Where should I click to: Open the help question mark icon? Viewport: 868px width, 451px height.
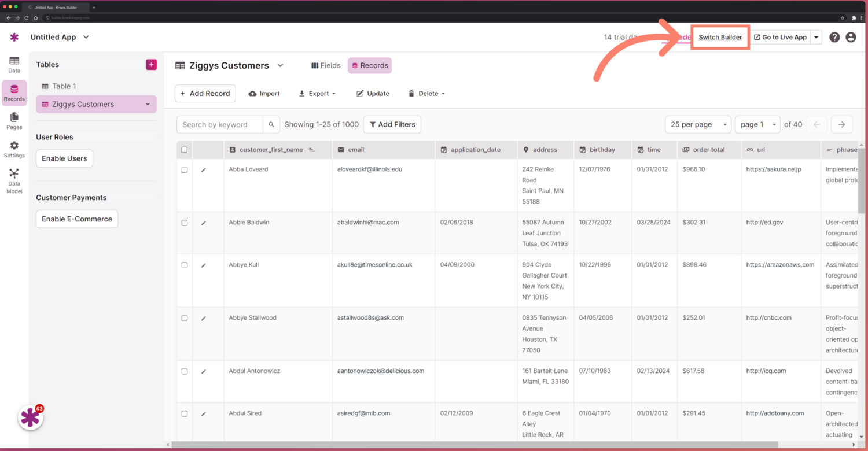pos(834,37)
